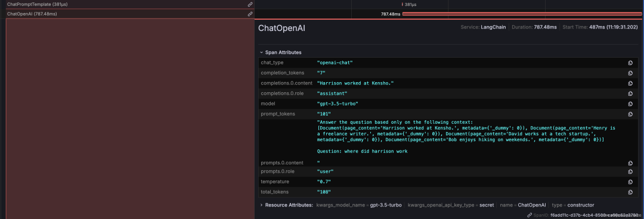The height and width of the screenshot is (219, 644).
Task: Copy the chat_type attribute value
Action: [630, 62]
